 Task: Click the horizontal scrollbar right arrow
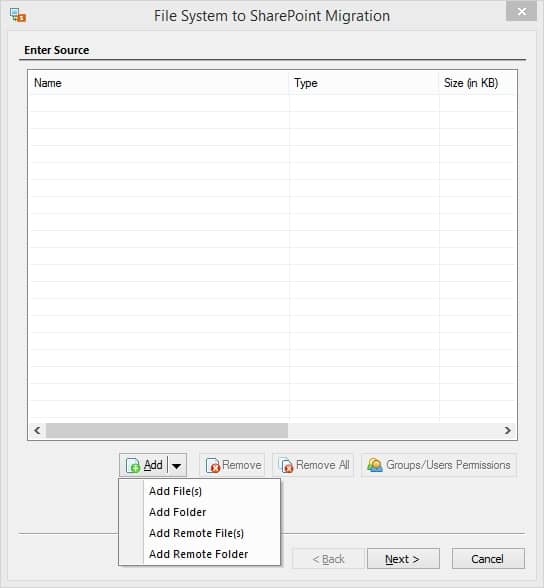[x=508, y=430]
